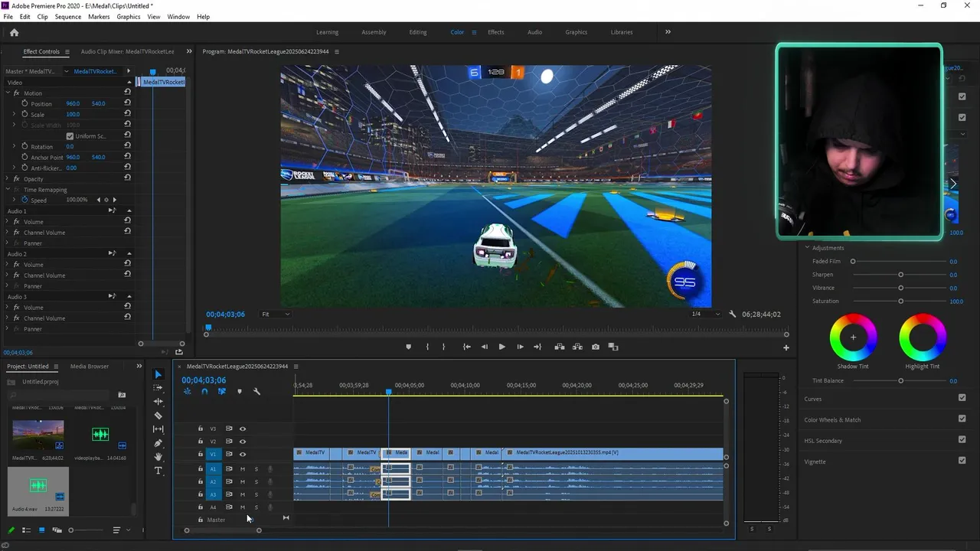Mark In point in Program monitor
Screen dimensions: 980x551
click(x=427, y=347)
